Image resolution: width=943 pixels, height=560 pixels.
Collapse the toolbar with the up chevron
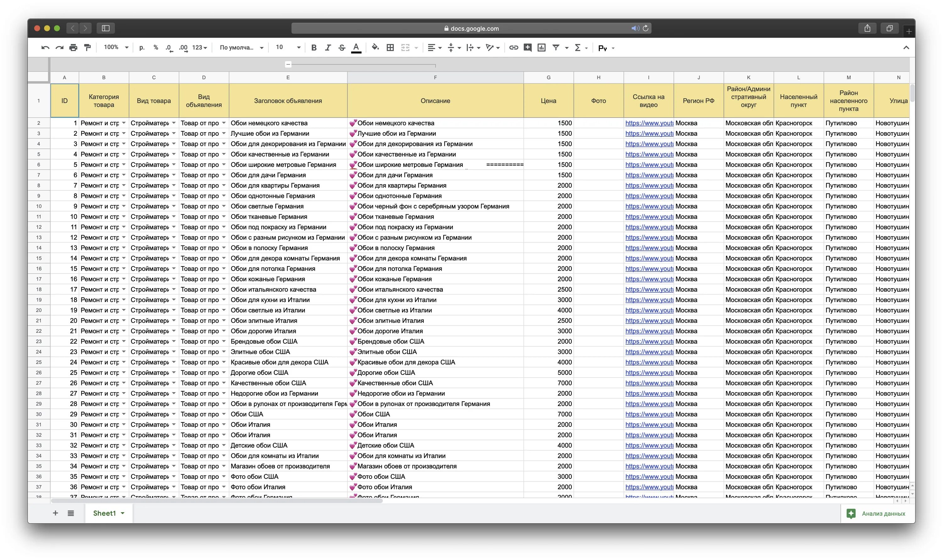(x=906, y=47)
